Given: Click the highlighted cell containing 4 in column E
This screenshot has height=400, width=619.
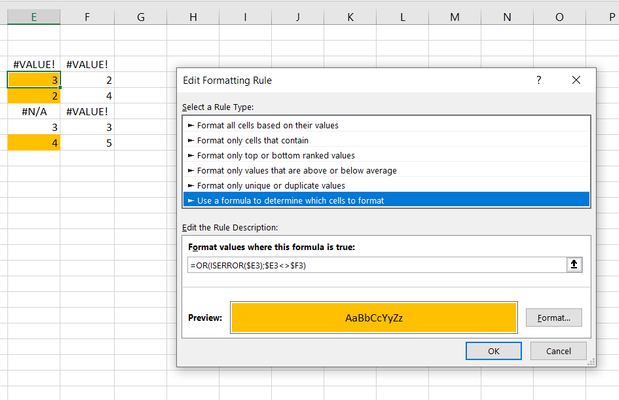Looking at the screenshot, I should tap(34, 143).
